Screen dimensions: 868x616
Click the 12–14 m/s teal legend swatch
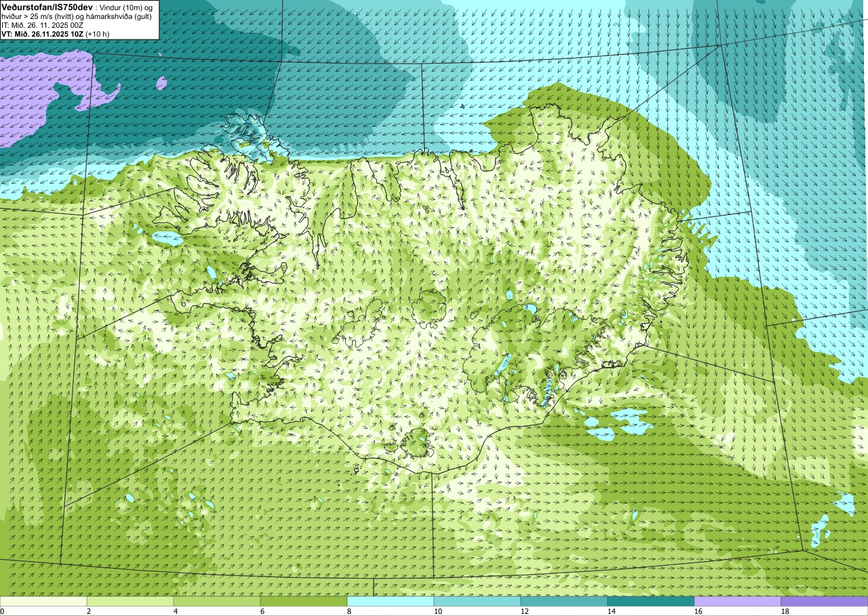coord(564,601)
